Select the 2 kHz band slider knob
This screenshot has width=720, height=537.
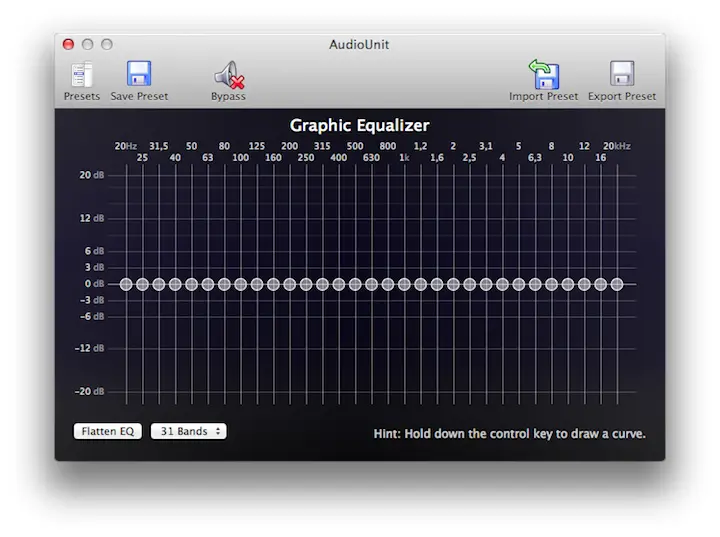point(453,284)
